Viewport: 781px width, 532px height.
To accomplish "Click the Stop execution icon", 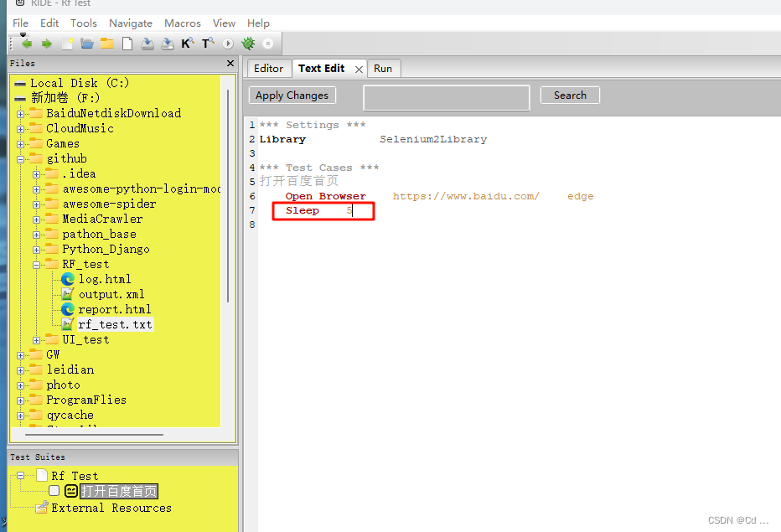I will (267, 43).
